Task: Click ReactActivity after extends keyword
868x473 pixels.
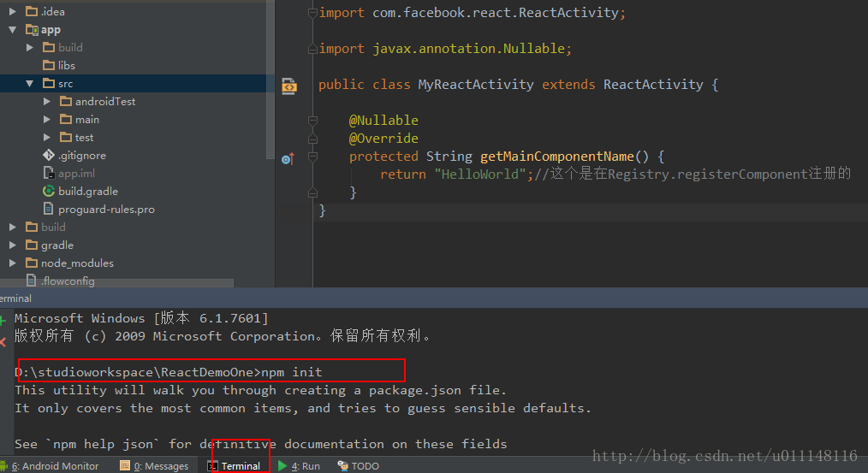Action: coord(653,85)
